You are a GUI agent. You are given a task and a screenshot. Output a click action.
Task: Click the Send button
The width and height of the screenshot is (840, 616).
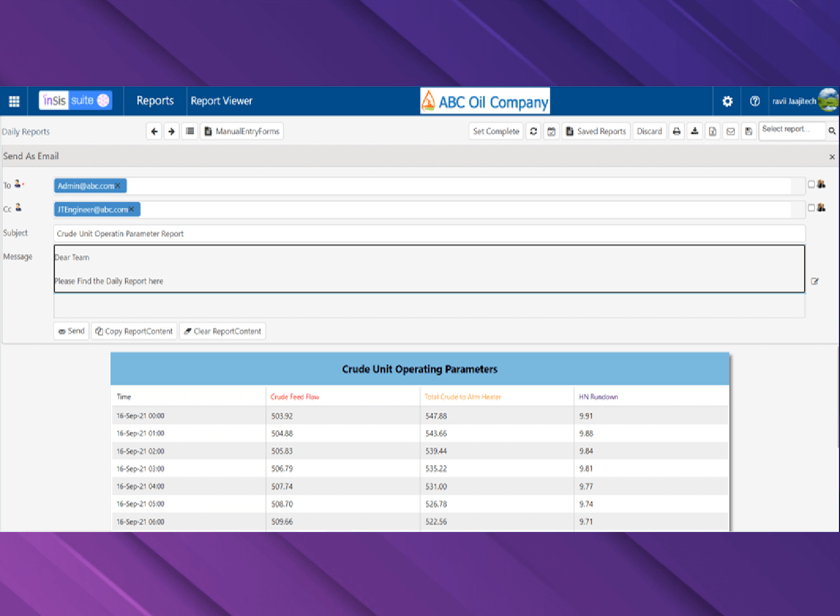pyautogui.click(x=71, y=331)
